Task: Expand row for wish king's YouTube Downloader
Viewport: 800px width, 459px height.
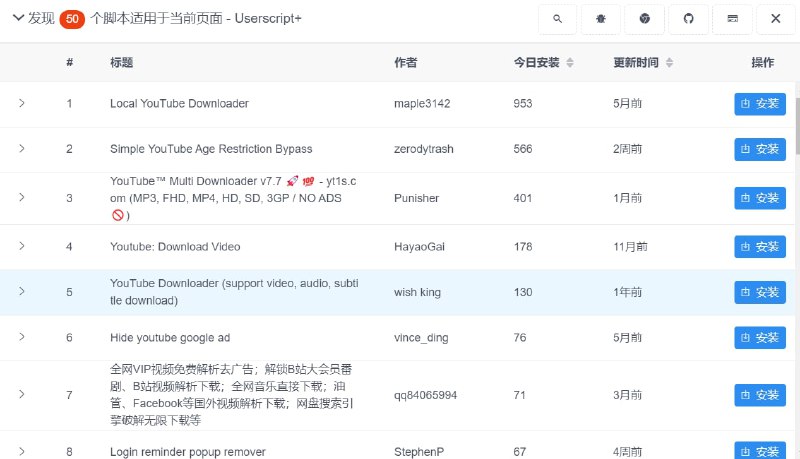Action: tap(22, 292)
